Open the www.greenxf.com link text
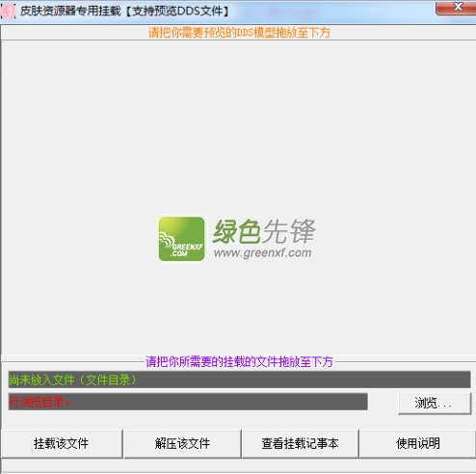 coord(263,253)
